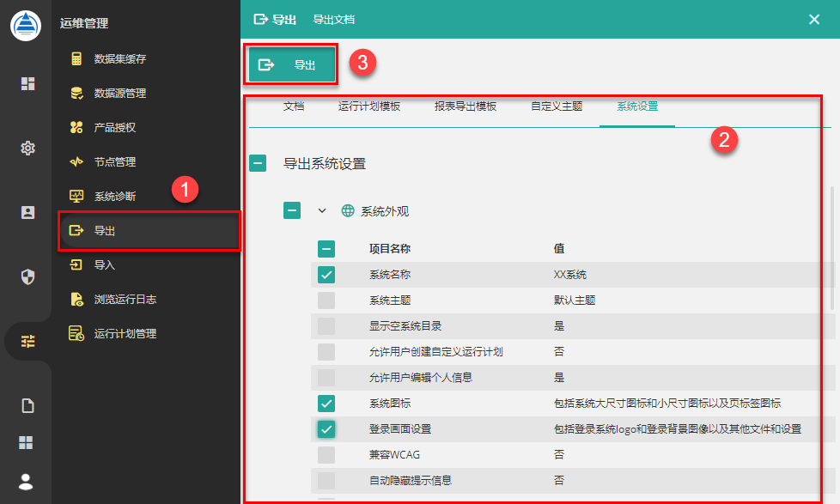Image resolution: width=840 pixels, height=504 pixels.
Task: Select 节点管理 in the sidebar
Action: [x=114, y=162]
